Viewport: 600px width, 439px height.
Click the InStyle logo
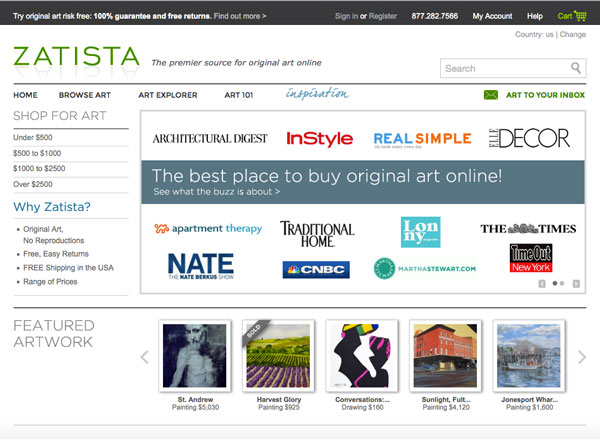(320, 139)
